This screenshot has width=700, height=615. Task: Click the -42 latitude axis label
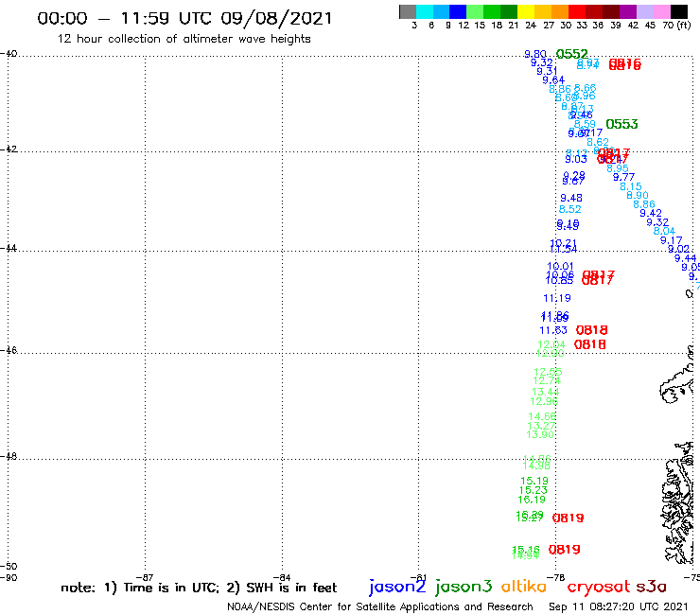[9, 149]
